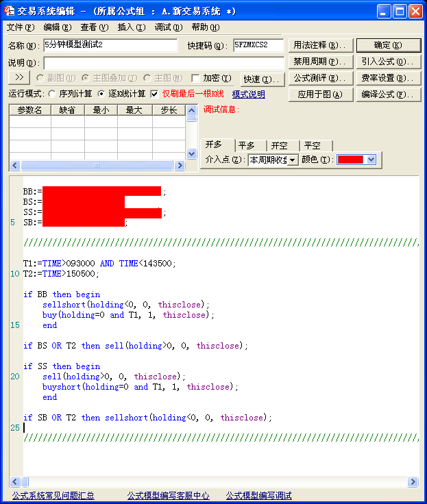Screen dimensions: 427x504
Task: Click the 引入公式 button
Action: coord(389,62)
